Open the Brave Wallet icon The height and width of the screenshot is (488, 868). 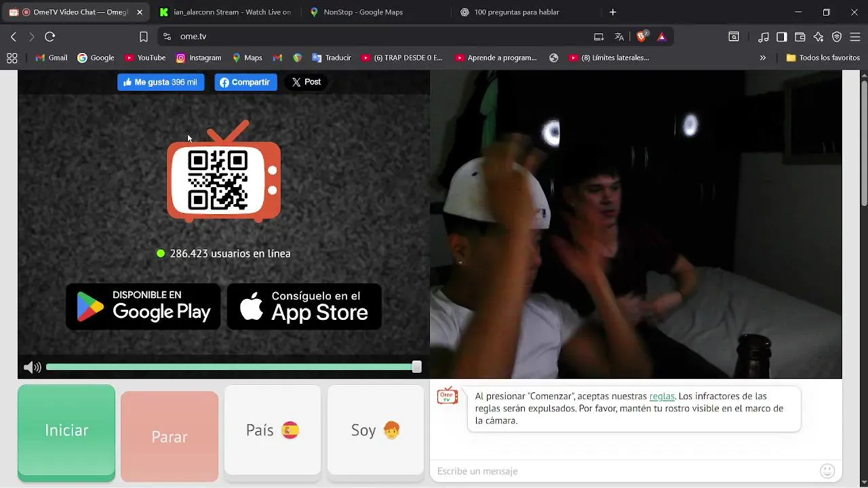click(800, 37)
